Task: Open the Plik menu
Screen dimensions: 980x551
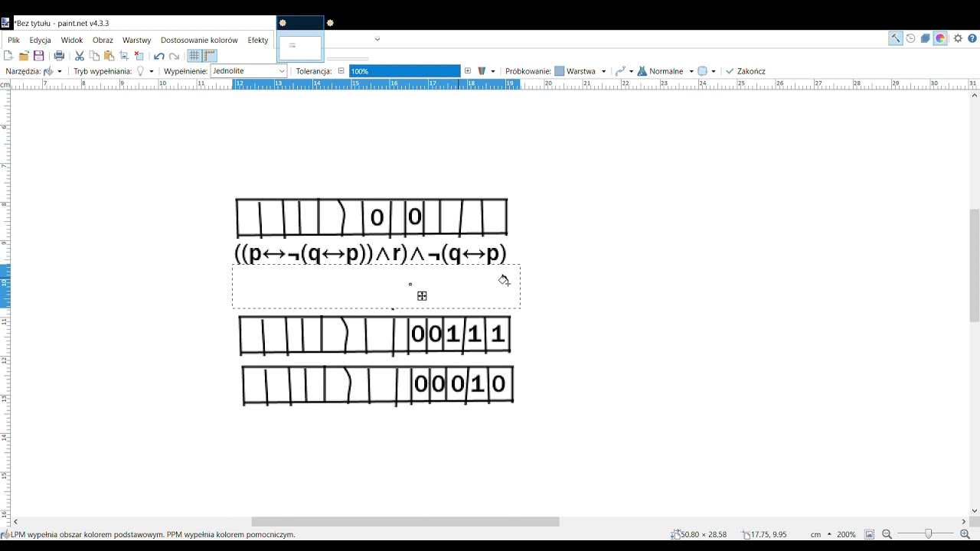Action: pos(14,40)
